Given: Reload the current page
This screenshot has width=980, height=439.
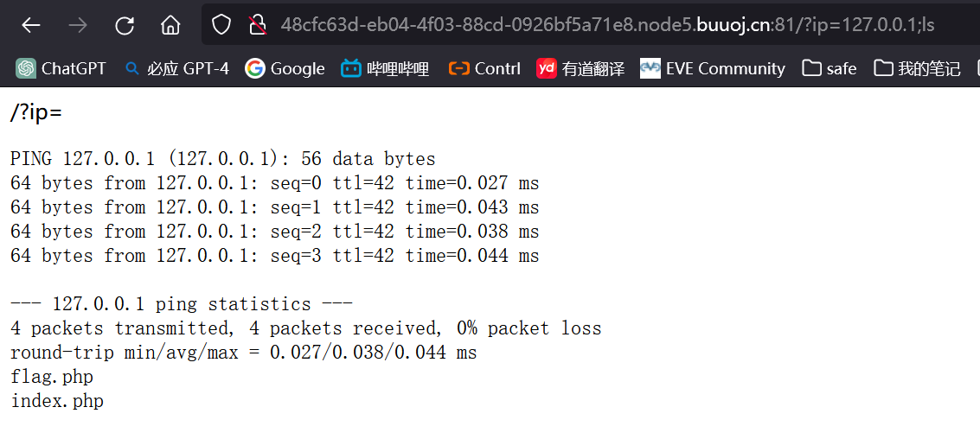Looking at the screenshot, I should coord(125,25).
